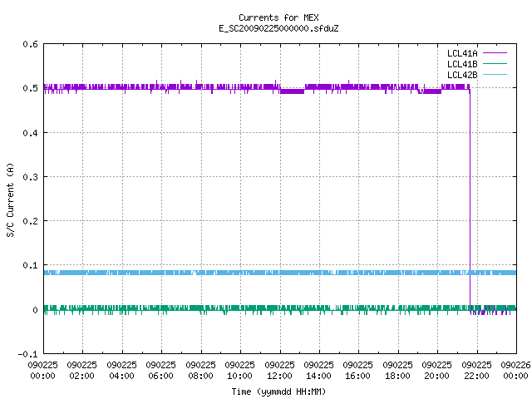Click the x-axis label 'Time (yymmdd HH:MM)'
This screenshot has width=532, height=399.
tap(278, 392)
